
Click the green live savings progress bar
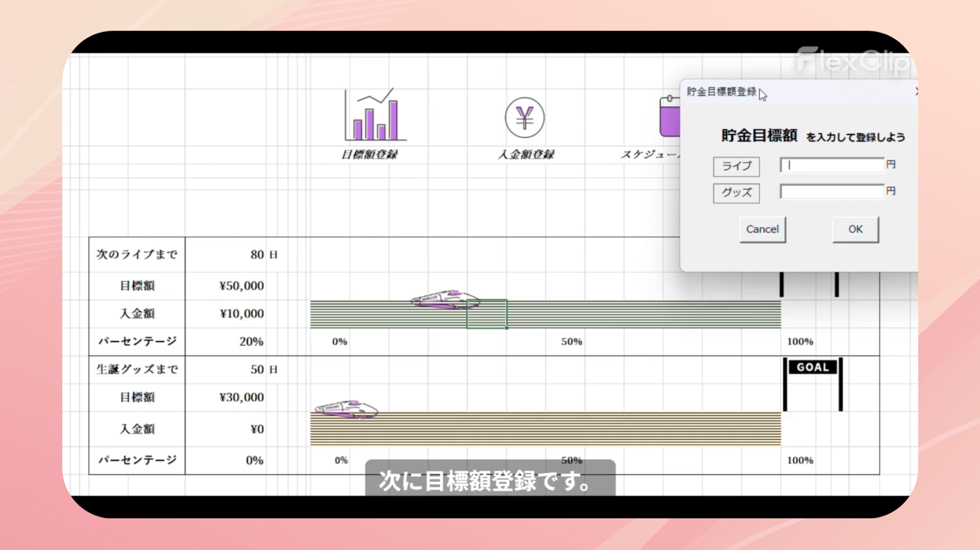point(613,315)
